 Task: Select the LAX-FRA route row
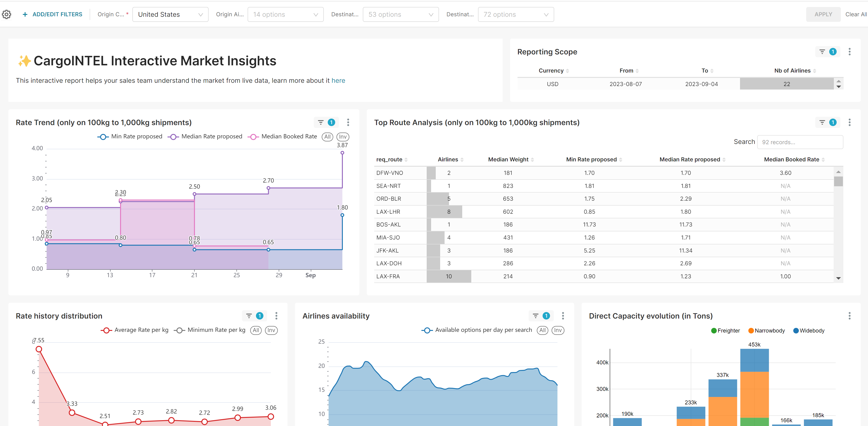point(603,276)
